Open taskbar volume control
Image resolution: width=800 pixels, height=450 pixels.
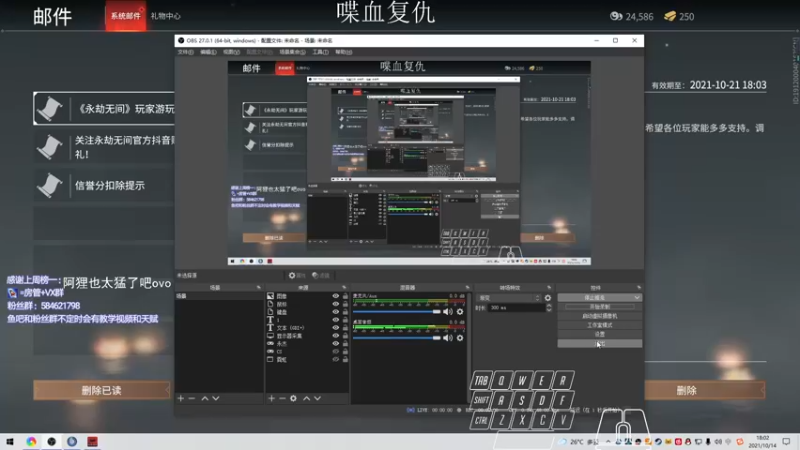pyautogui.click(x=718, y=442)
